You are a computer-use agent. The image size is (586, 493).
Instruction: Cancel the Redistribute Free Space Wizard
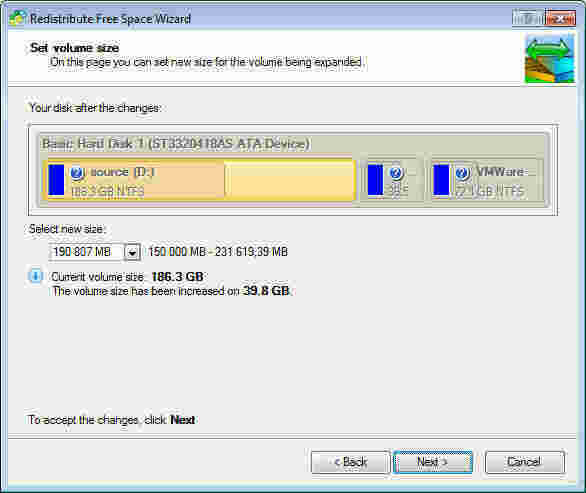(525, 462)
